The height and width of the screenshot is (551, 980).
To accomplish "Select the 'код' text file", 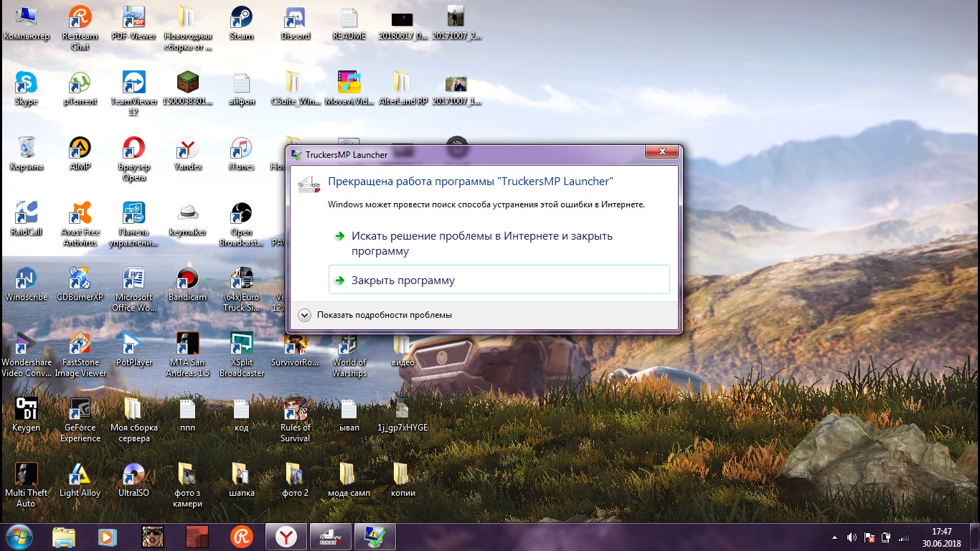I will pyautogui.click(x=241, y=415).
